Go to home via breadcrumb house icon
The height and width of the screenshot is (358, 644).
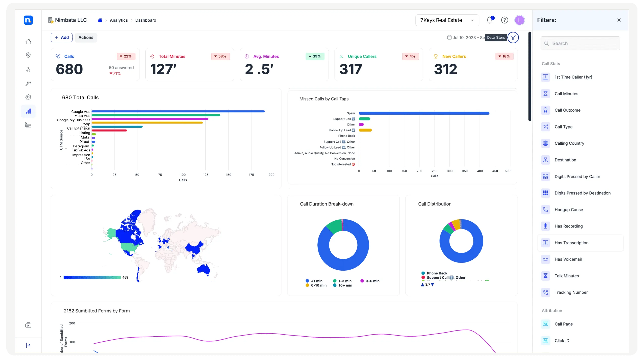coord(100,20)
